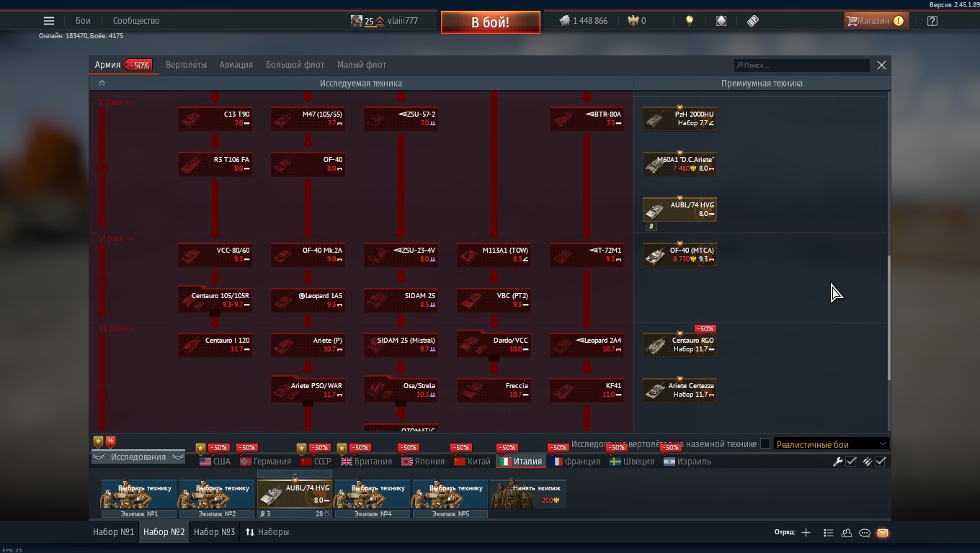Collapse the V ранг section
980x553 pixels.
(115, 103)
